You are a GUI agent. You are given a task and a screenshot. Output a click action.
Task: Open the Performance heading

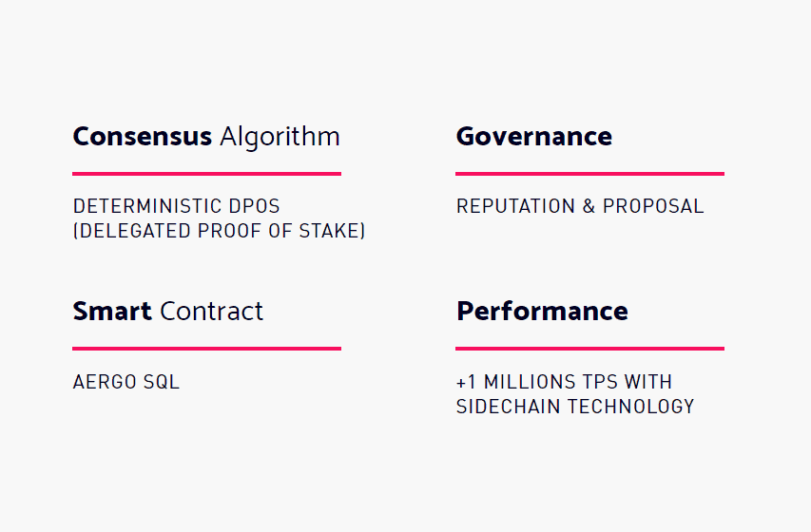pos(542,312)
